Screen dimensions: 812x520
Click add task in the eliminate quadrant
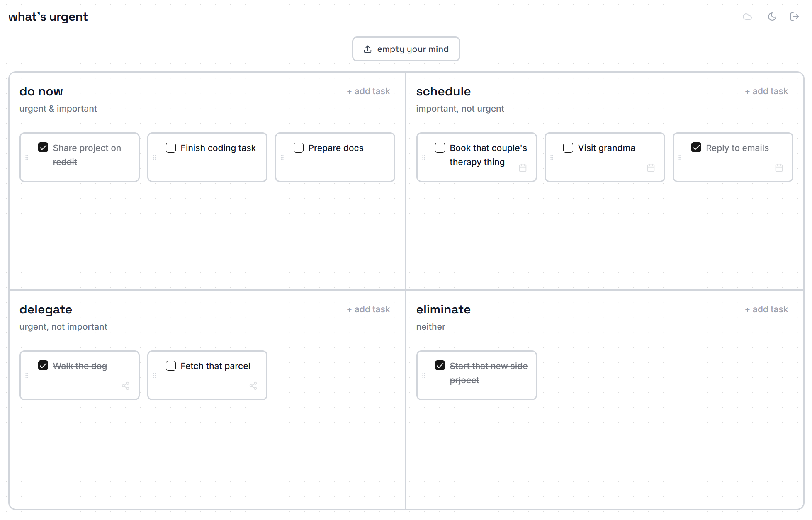[x=766, y=309]
